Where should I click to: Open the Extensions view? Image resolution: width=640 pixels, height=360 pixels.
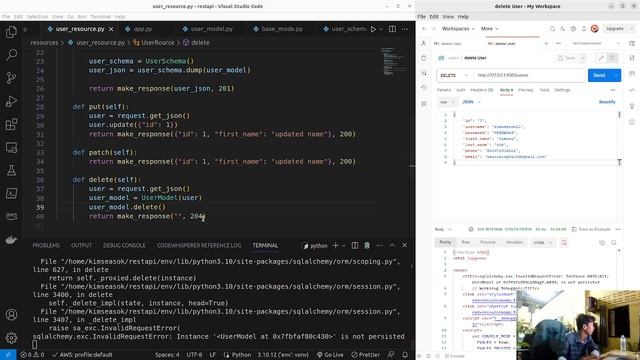coord(11,124)
